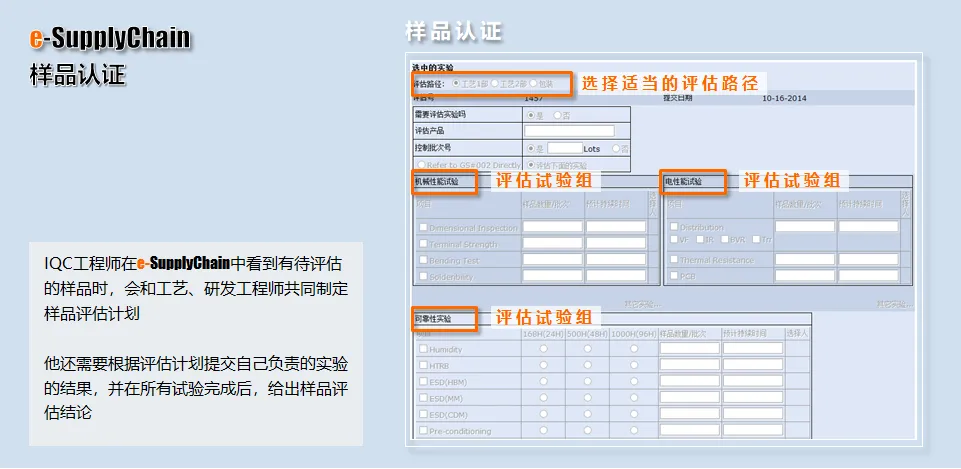This screenshot has height=469, width=961.
Task: Click sample quantity field for PCB
Action: tap(805, 276)
